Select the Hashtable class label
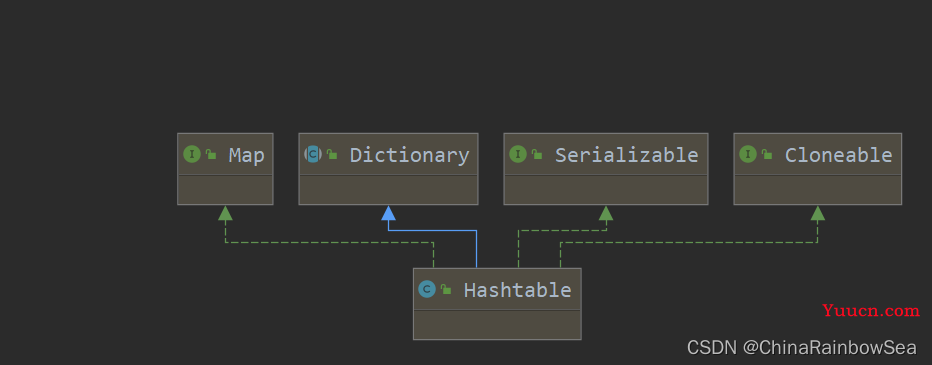932x365 pixels. [517, 290]
